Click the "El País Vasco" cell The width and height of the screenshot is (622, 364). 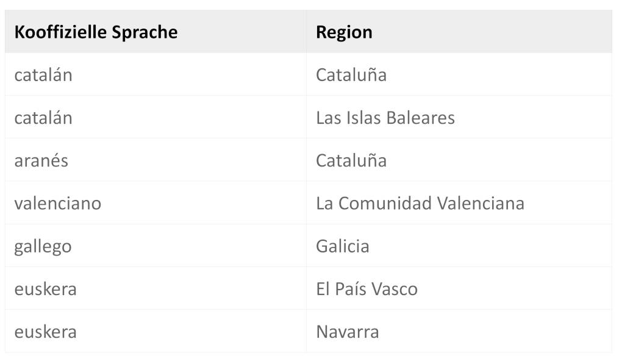point(366,289)
